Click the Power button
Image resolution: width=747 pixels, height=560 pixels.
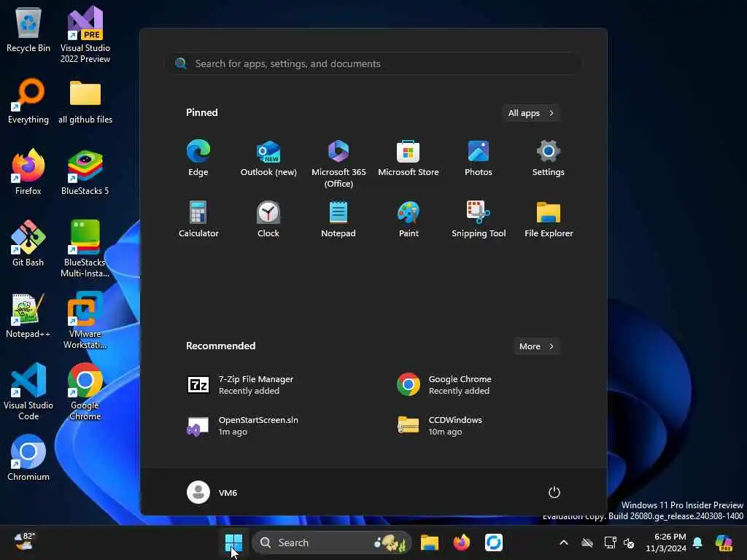(554, 492)
